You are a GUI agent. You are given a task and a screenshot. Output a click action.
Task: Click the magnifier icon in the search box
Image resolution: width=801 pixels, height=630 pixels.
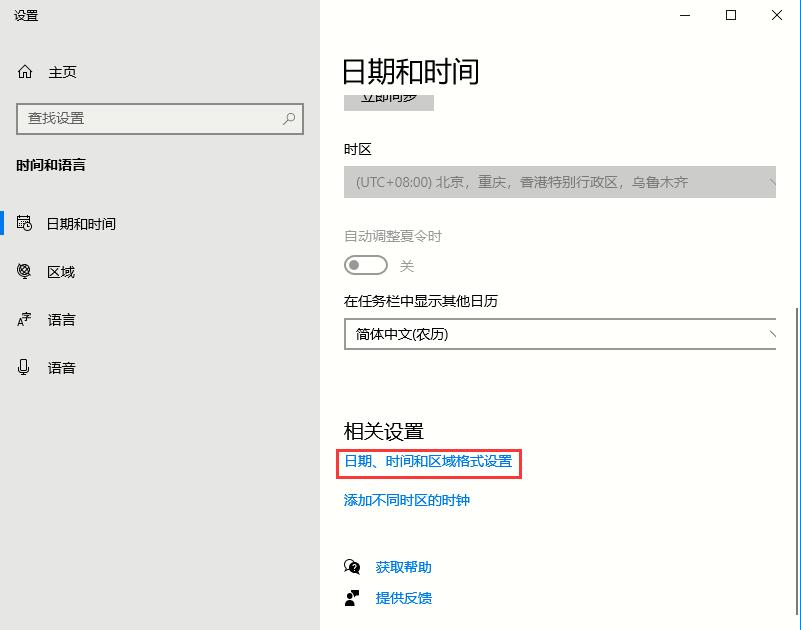(287, 119)
